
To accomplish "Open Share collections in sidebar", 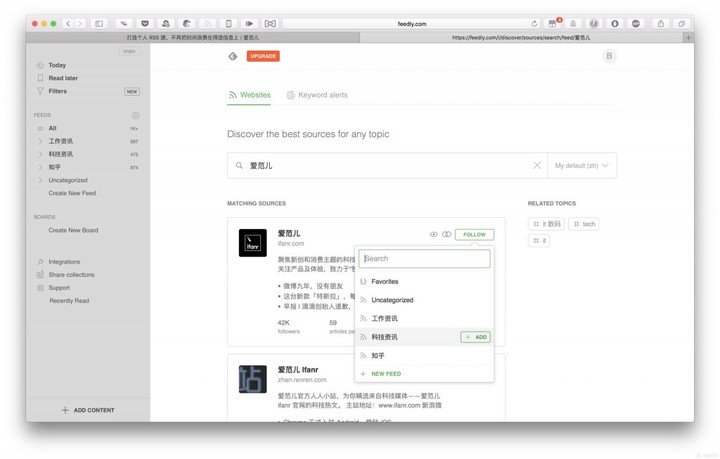I will (x=71, y=274).
